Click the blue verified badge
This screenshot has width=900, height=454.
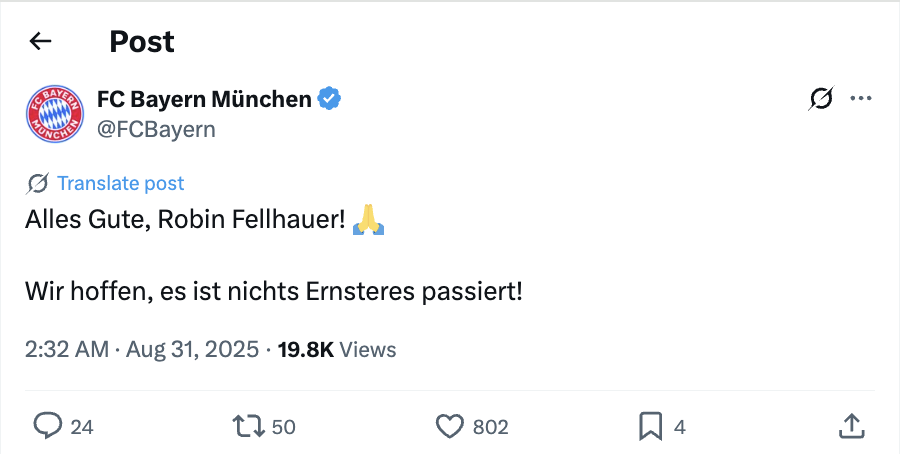(x=329, y=99)
